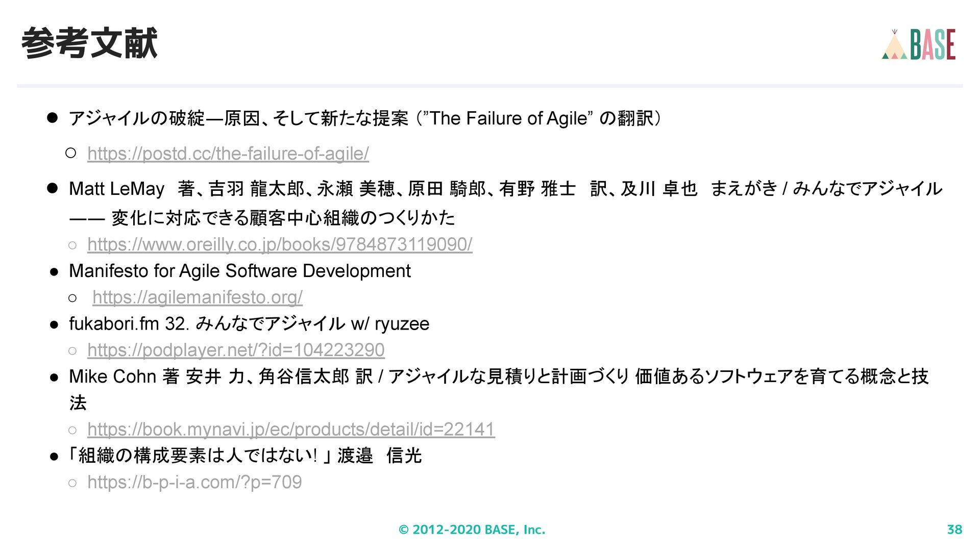Image resolution: width=980 pixels, height=551 pixels.
Task: Click the © 2012-2020 BASE, Inc. footer
Action: point(472,530)
